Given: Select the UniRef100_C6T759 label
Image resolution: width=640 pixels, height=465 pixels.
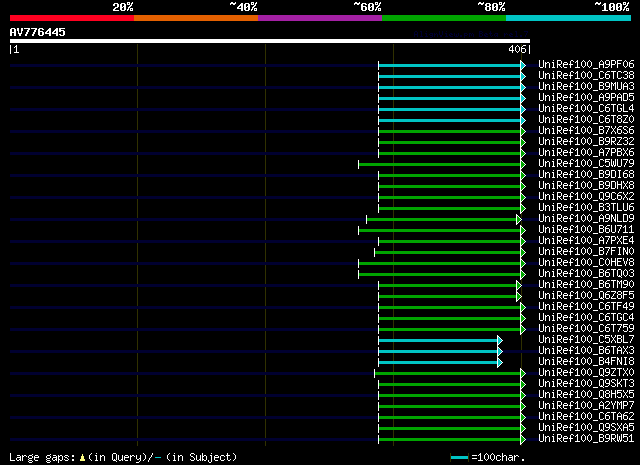Looking at the screenshot, I should [586, 329].
